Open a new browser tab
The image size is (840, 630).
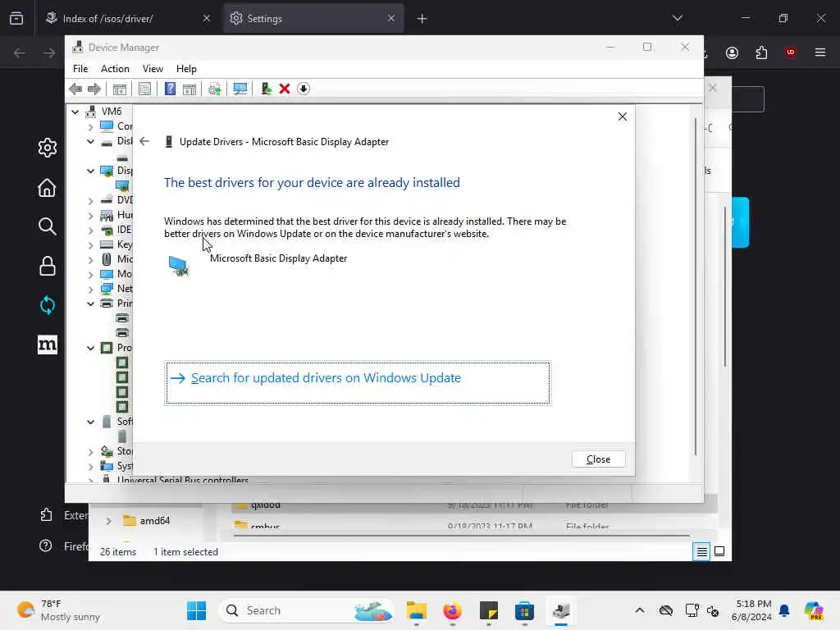[422, 19]
